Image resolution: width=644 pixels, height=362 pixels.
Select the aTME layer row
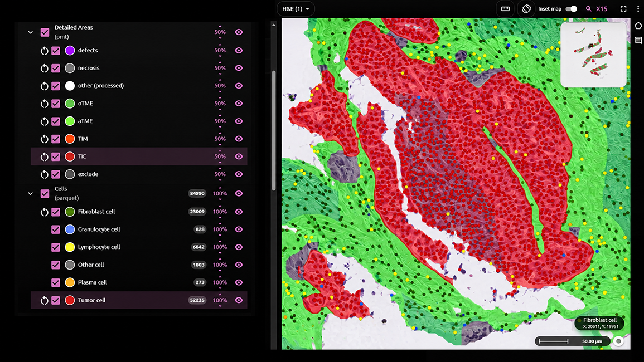139,121
